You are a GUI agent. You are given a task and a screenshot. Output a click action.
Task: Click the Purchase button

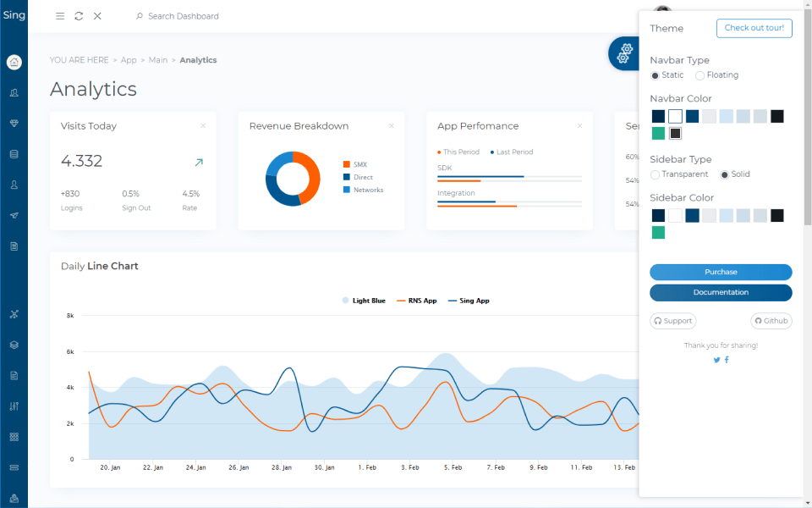(721, 272)
